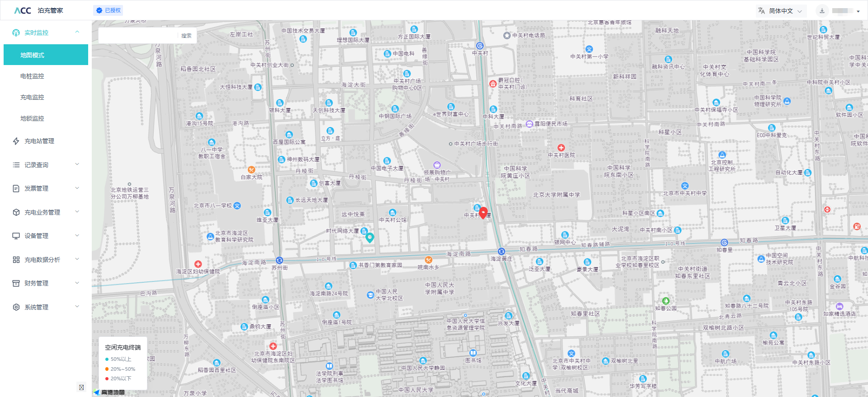Click the 苏州街 metro station icon
The width and height of the screenshot is (868, 397).
279,261
